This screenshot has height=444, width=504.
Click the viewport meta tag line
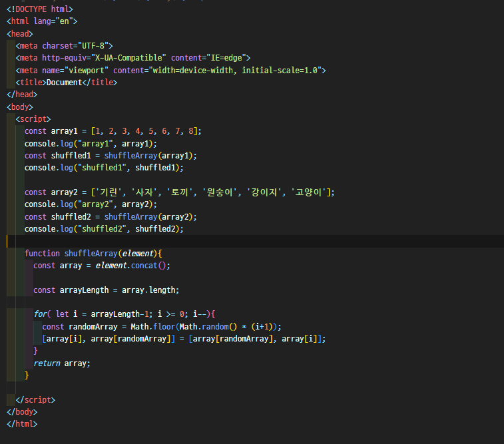click(170, 70)
